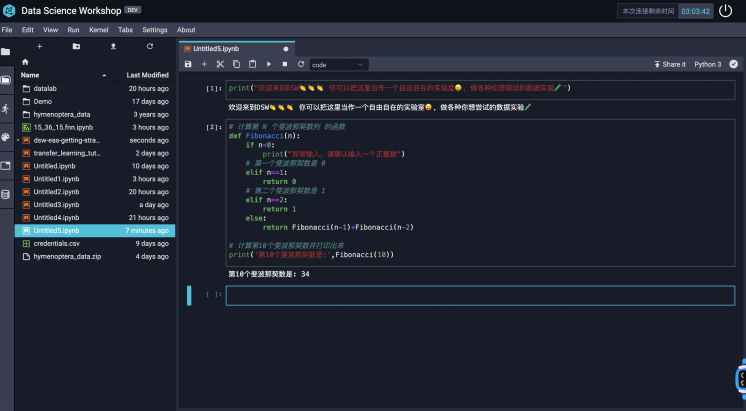Open the file browser sidebar folder icon
Screen dimensions: 746x411
[6, 51]
